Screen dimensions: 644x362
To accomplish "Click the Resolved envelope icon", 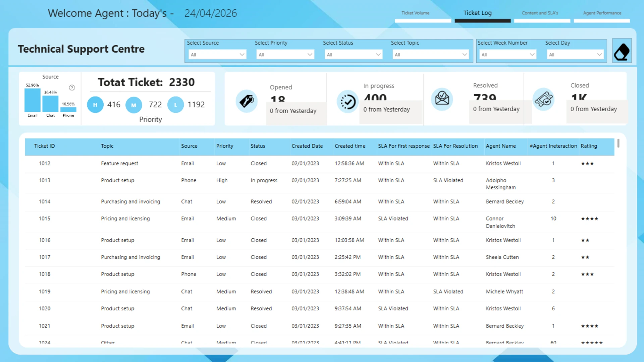I will click(442, 99).
